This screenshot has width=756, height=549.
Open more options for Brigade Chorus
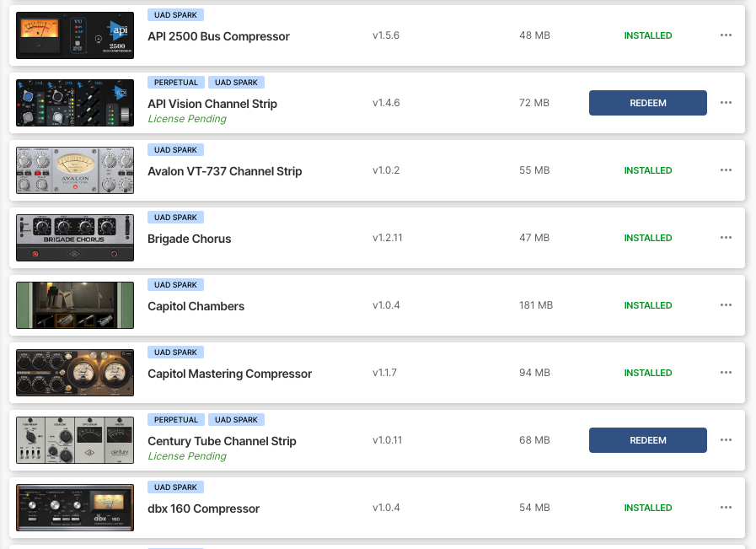click(726, 238)
